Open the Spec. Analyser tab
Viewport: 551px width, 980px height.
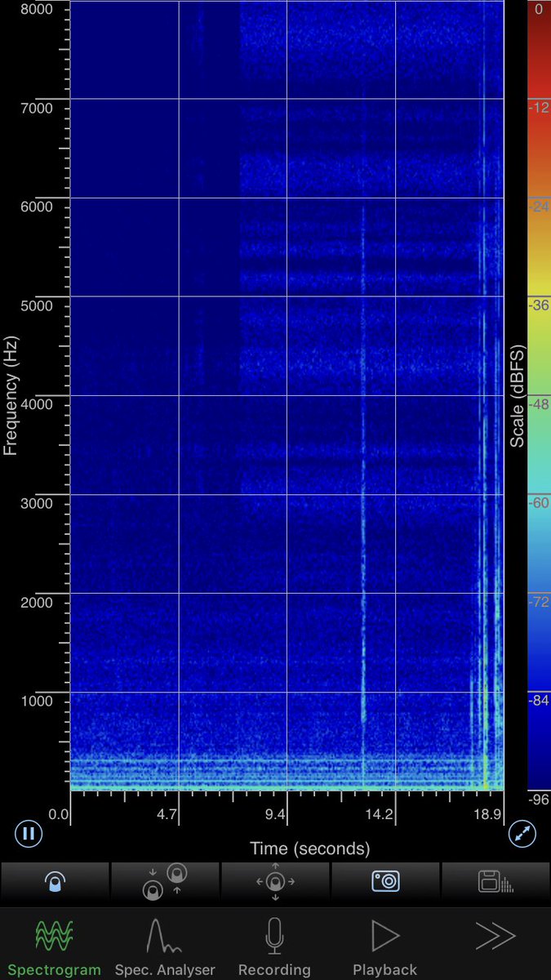165,947
